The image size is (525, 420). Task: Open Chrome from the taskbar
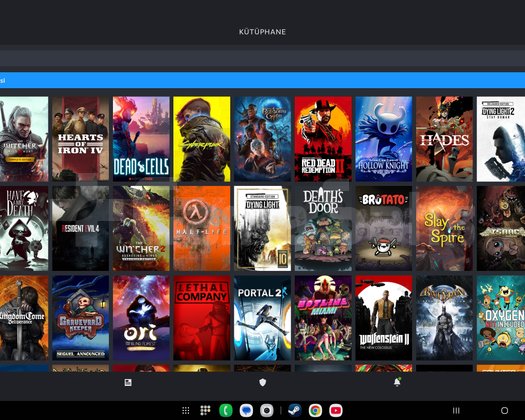pos(315,410)
